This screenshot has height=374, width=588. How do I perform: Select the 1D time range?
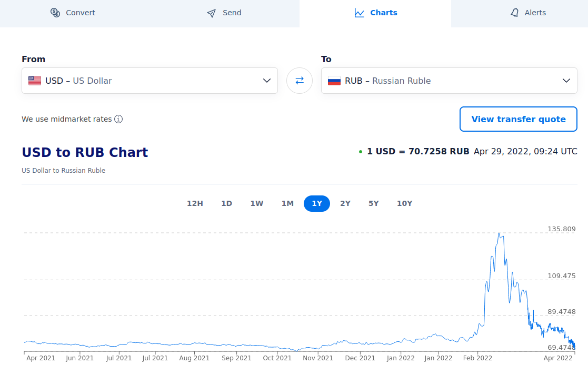tap(226, 203)
